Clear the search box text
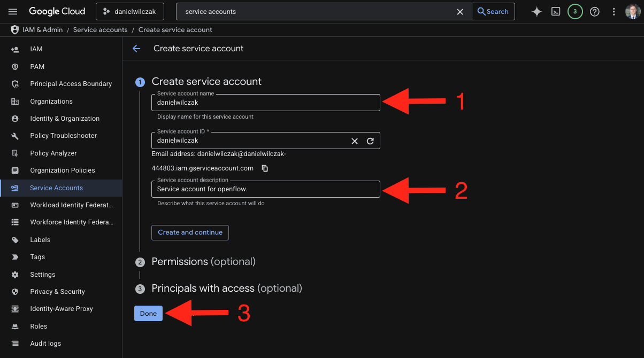This screenshot has width=644, height=358. 460,12
